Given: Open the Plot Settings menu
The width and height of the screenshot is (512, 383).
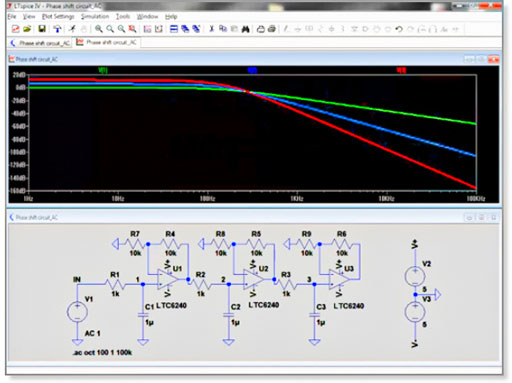Looking at the screenshot, I should click(58, 16).
